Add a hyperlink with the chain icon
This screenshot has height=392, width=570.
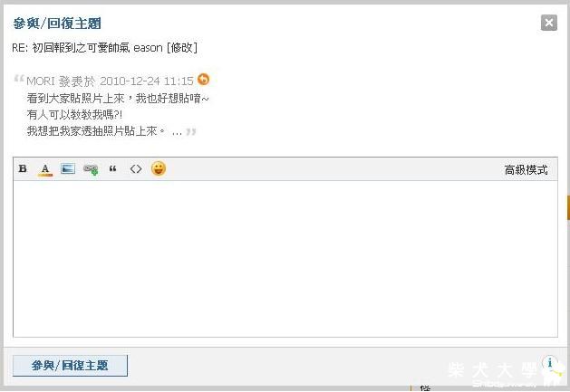pos(91,169)
